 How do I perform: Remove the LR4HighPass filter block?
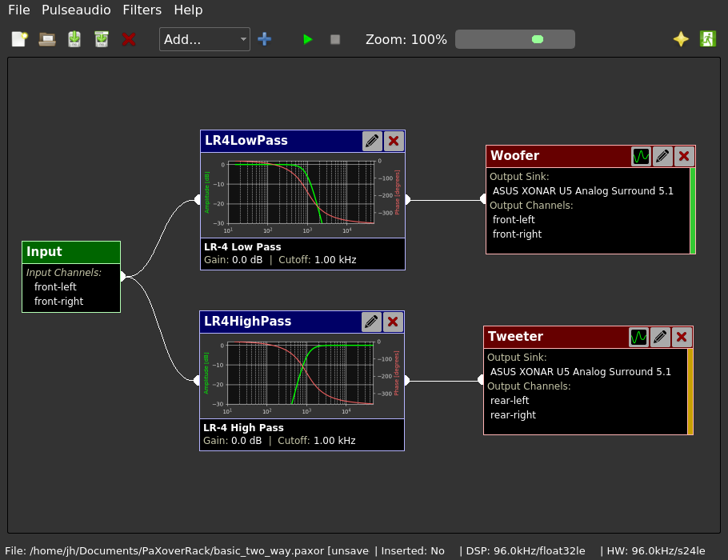393,322
